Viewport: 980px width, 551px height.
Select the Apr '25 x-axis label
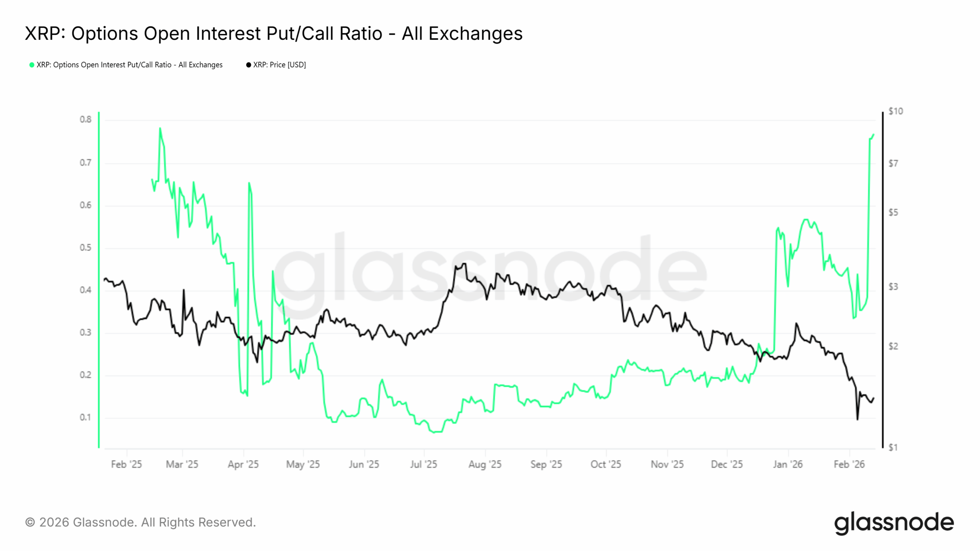(243, 464)
